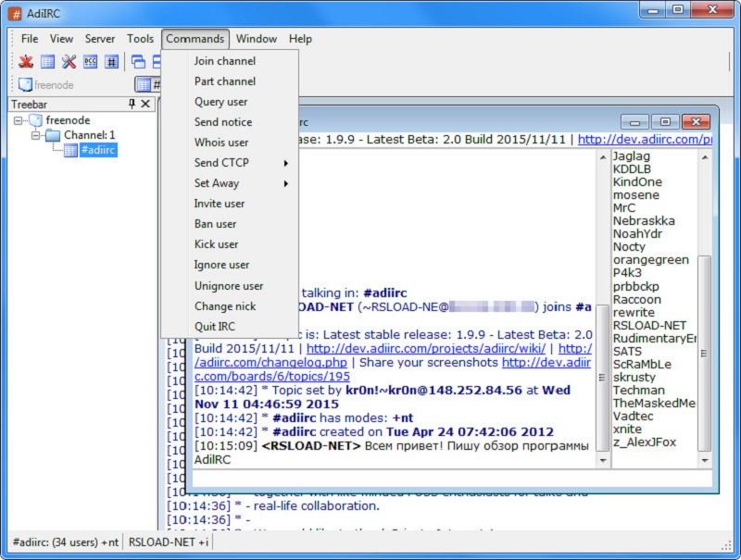Choose Send notice menu entry
This screenshot has height=560, width=741.
pos(230,122)
